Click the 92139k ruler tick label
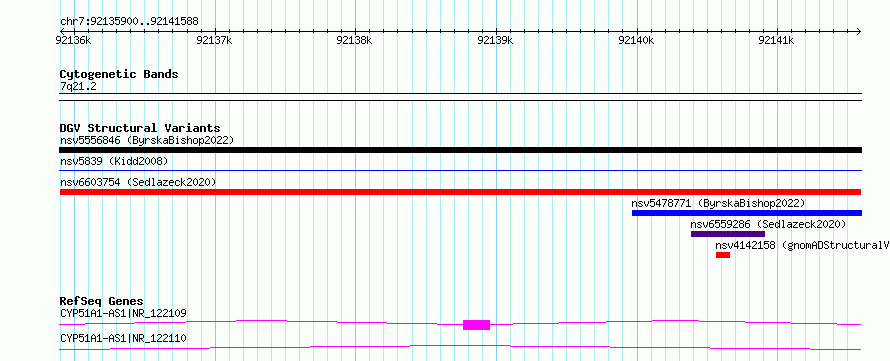This screenshot has height=361, width=890. pos(496,40)
